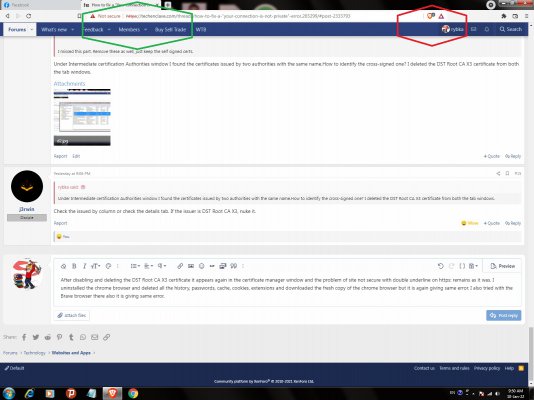
Task: Open the smilies emoji picker in editor
Action: 202,266
